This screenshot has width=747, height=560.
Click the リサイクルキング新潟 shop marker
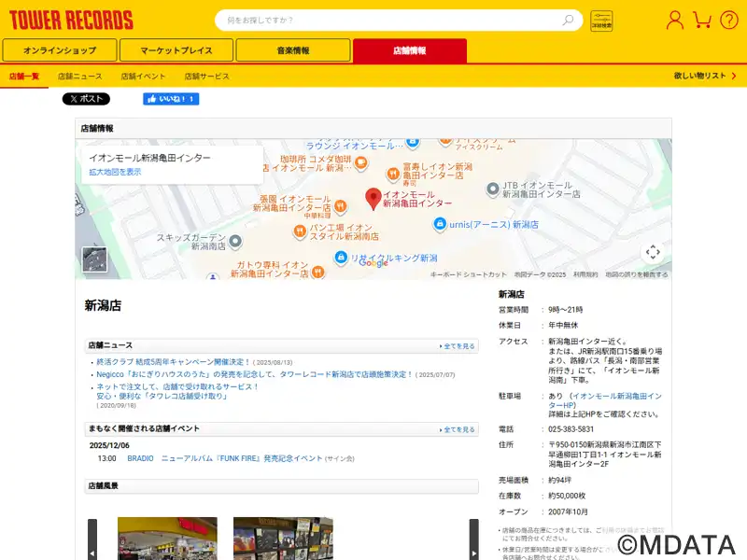click(340, 258)
